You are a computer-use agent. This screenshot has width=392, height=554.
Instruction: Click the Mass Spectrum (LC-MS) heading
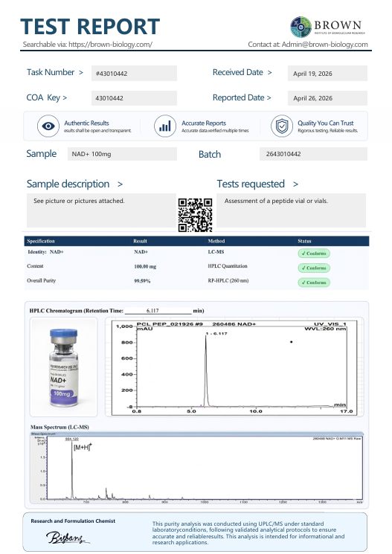pyautogui.click(x=60, y=427)
